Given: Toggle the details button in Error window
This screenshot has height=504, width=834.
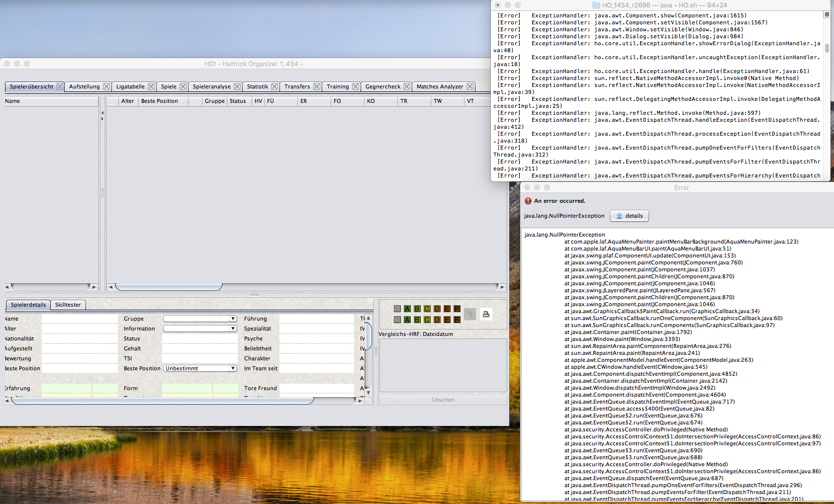Looking at the screenshot, I should tap(629, 216).
